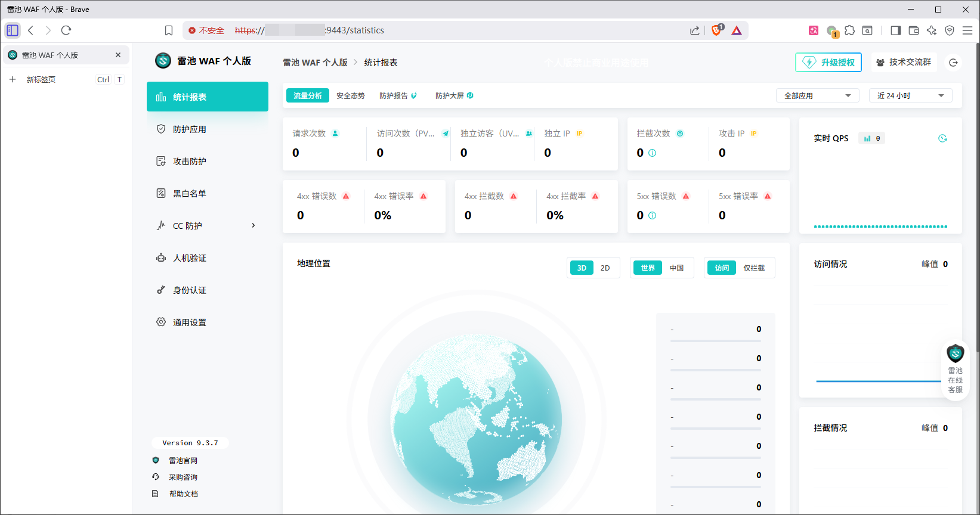Switch to the 防护报告 tab
Image resolution: width=980 pixels, height=515 pixels.
pos(398,95)
